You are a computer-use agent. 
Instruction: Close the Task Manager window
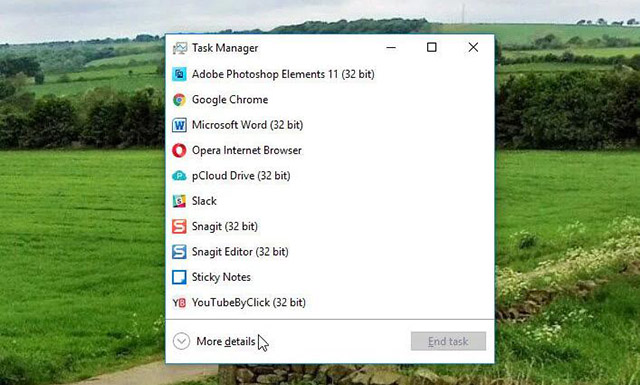(x=473, y=48)
